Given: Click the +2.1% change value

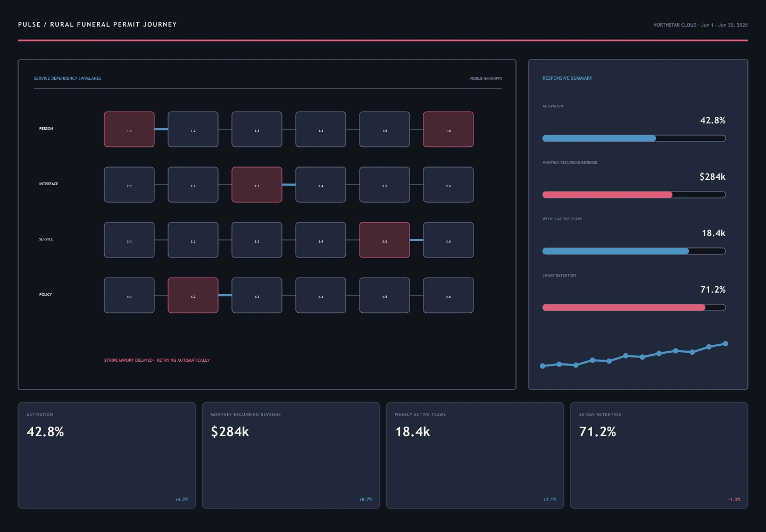Looking at the screenshot, I should [549, 500].
